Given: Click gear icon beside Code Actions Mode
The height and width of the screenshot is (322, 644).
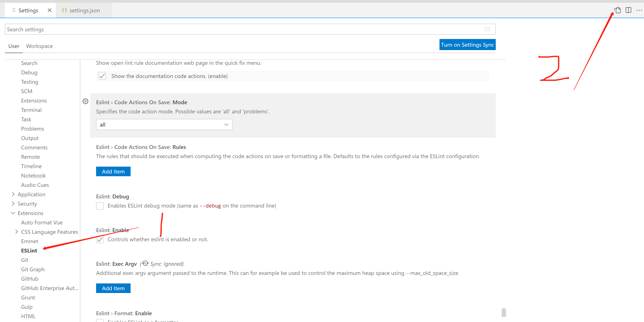Looking at the screenshot, I should coord(85,101).
